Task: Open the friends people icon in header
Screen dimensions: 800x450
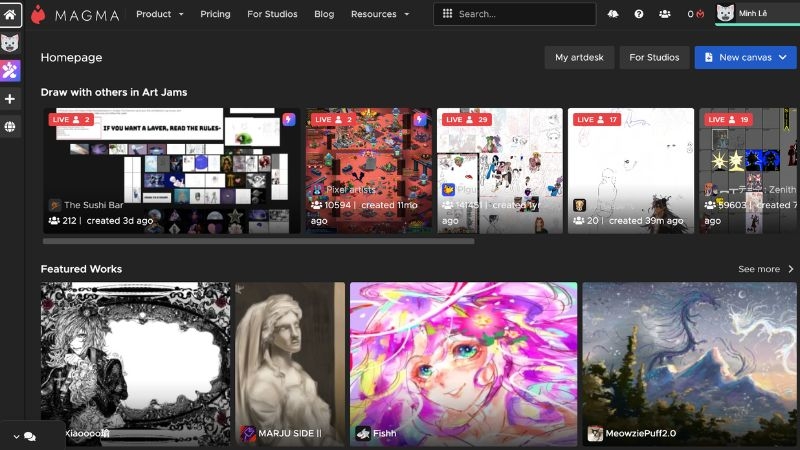Action: click(664, 14)
